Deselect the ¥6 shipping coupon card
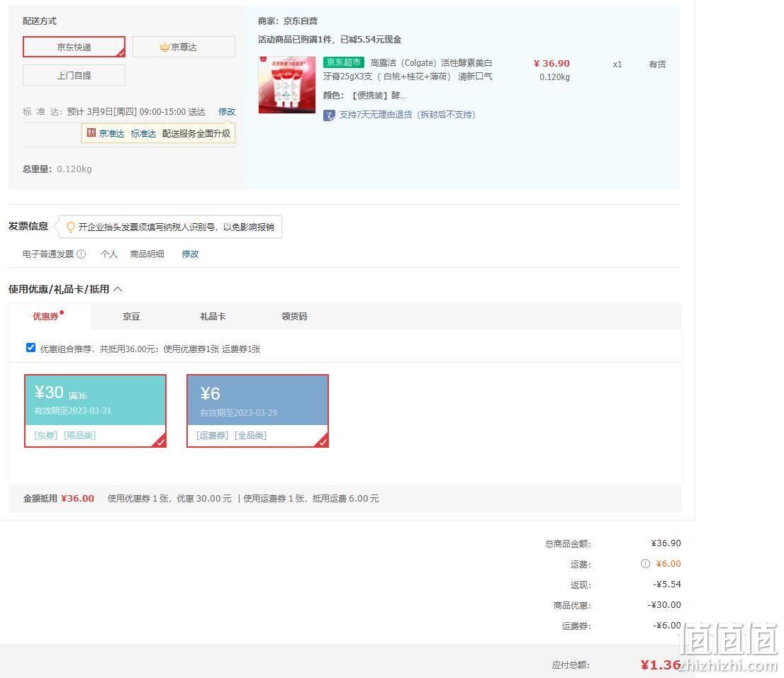Image resolution: width=784 pixels, height=678 pixels. (257, 411)
